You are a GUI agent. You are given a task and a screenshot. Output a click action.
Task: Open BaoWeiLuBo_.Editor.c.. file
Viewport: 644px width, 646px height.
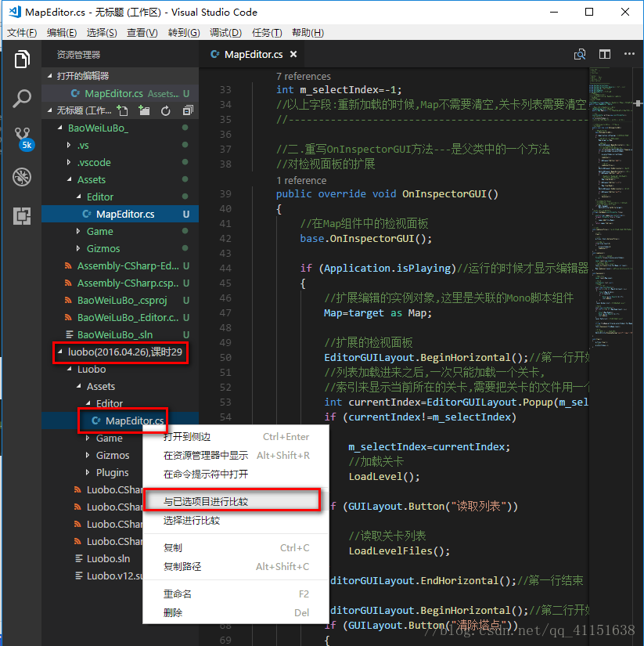click(x=121, y=318)
